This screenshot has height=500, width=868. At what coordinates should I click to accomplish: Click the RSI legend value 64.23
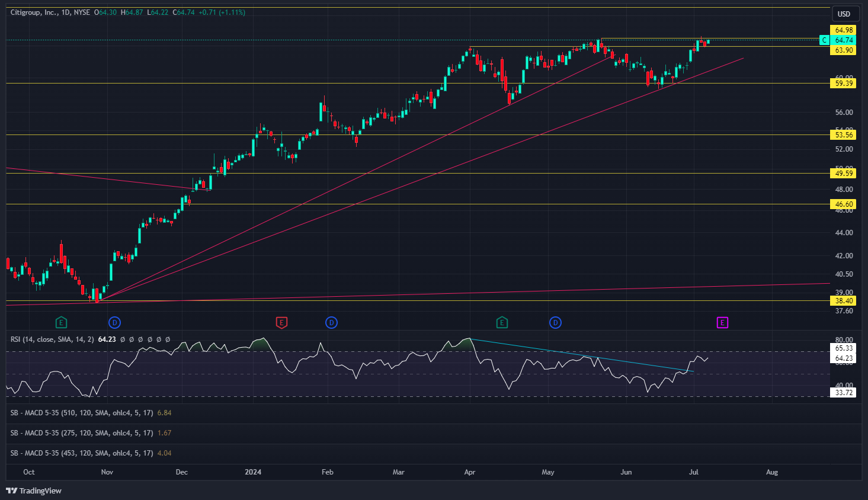pyautogui.click(x=107, y=339)
